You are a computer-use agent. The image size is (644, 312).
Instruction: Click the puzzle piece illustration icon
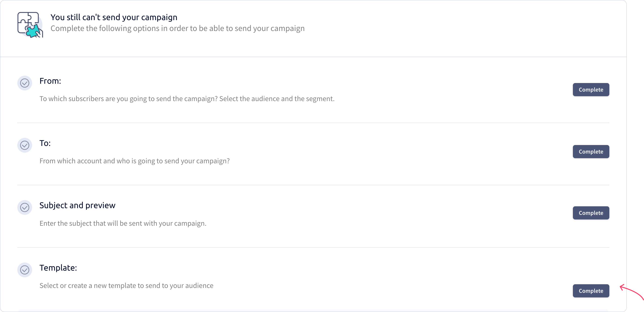click(30, 25)
